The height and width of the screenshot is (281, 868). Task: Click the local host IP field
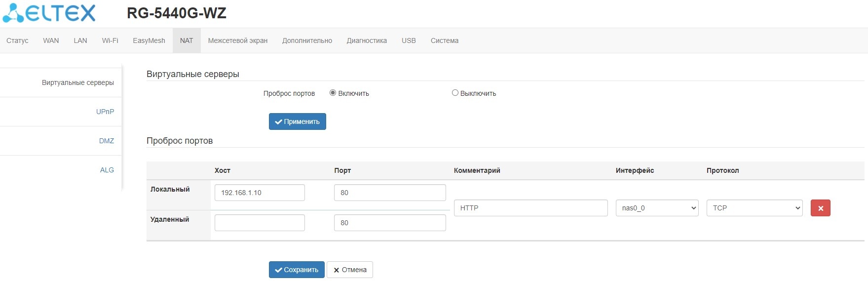pyautogui.click(x=260, y=193)
